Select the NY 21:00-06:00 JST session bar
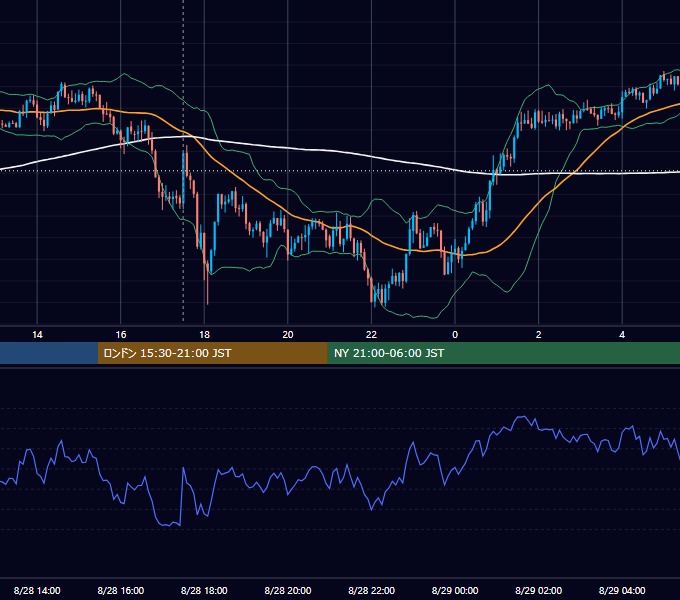Viewport: 680px width, 600px height. pyautogui.click(x=503, y=353)
